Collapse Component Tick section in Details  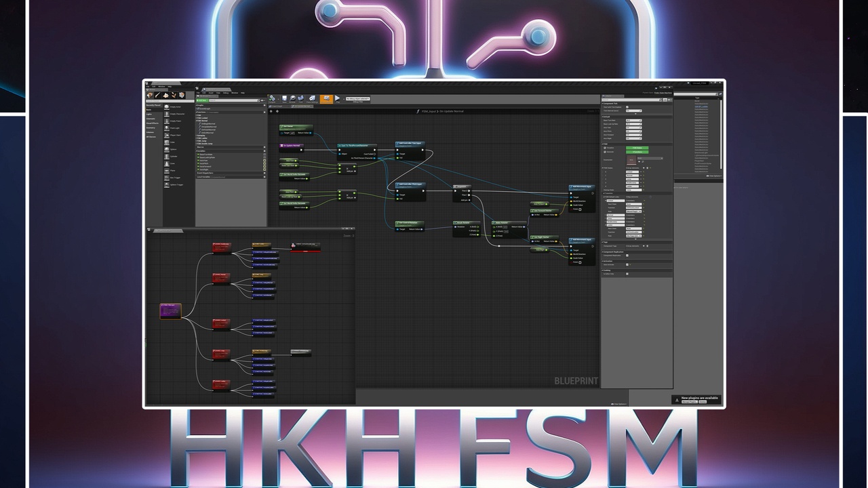pos(602,104)
